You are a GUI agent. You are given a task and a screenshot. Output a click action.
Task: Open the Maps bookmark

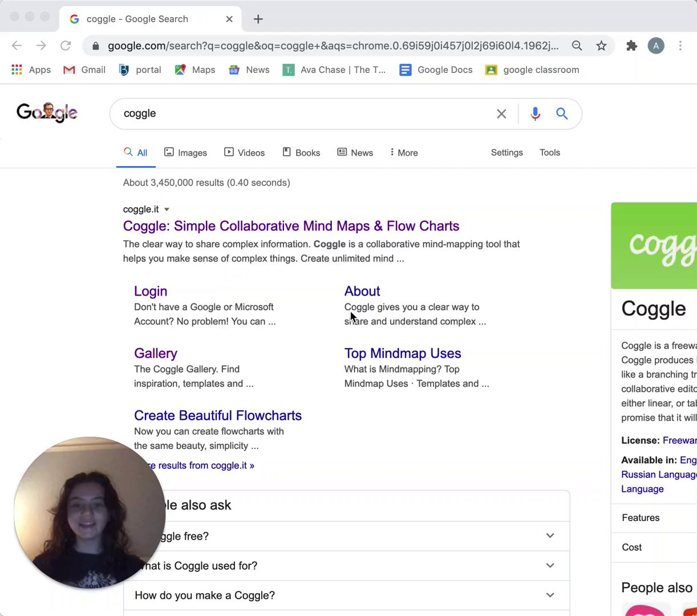(x=195, y=70)
